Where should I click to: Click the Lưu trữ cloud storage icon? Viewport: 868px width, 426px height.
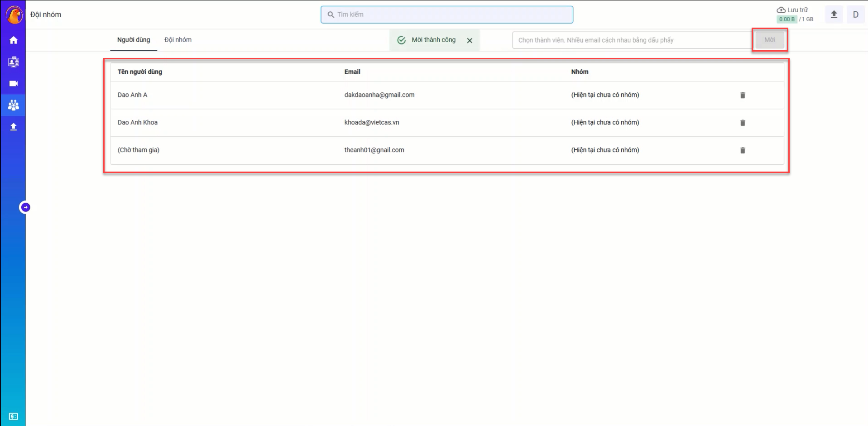tap(781, 10)
